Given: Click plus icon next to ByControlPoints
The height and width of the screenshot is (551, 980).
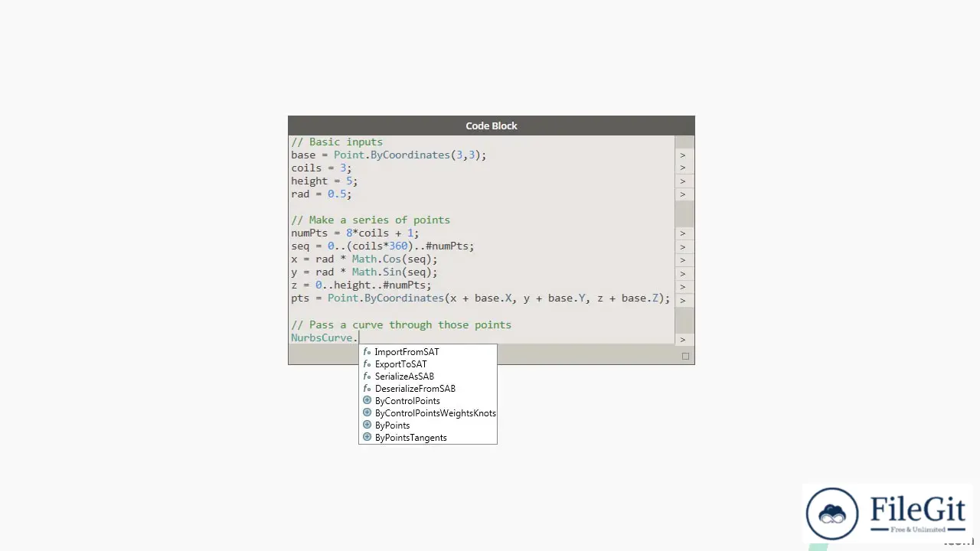Looking at the screenshot, I should tap(367, 400).
